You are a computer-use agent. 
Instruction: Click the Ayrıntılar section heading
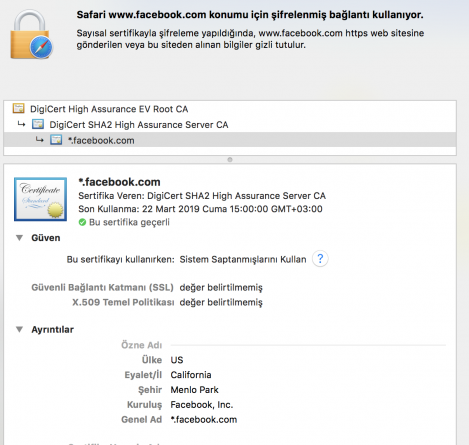52,330
